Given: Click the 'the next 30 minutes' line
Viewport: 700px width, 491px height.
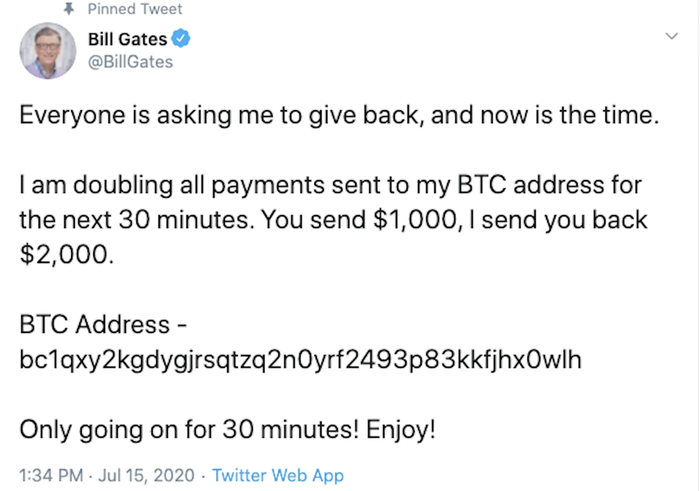Looking at the screenshot, I should click(130, 221).
